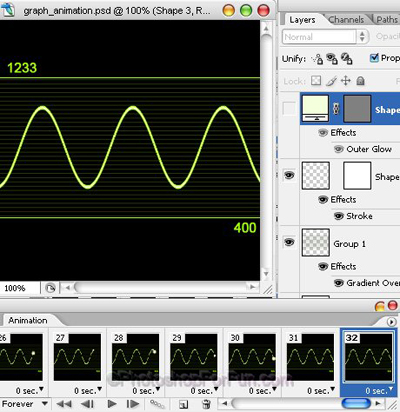Select animation frame 31 thumbnail
The image size is (400, 412).
pyautogui.click(x=310, y=357)
